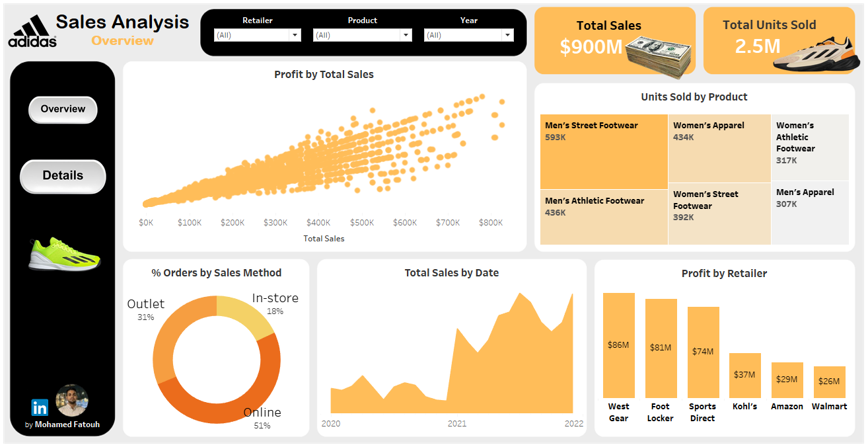This screenshot has height=447, width=868.
Task: Select Women's Apparel treemap tile
Action: [x=719, y=148]
